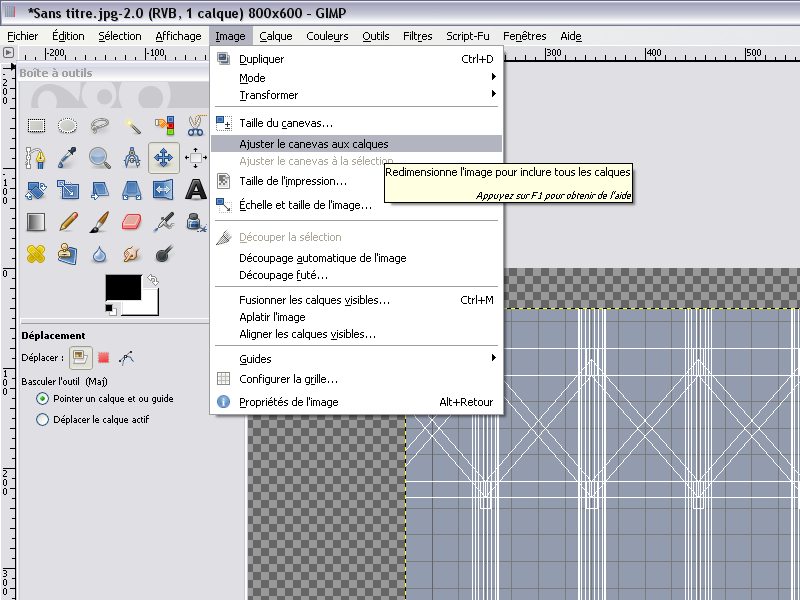800x600 pixels.
Task: Choose "Déplacer le calque actif" radio option
Action: pyautogui.click(x=93, y=420)
